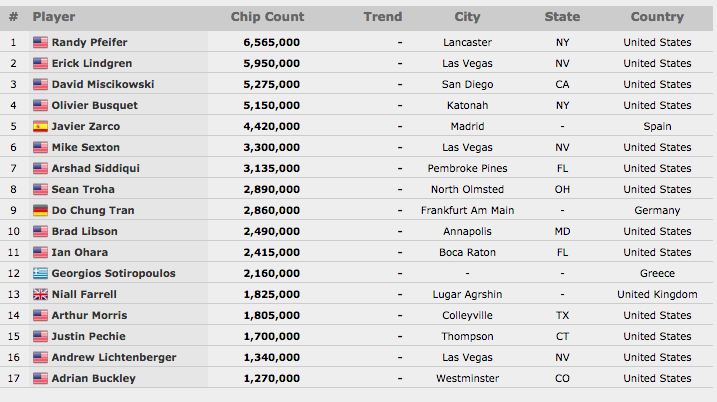Select the Country column header
The image size is (717, 402).
[657, 17]
